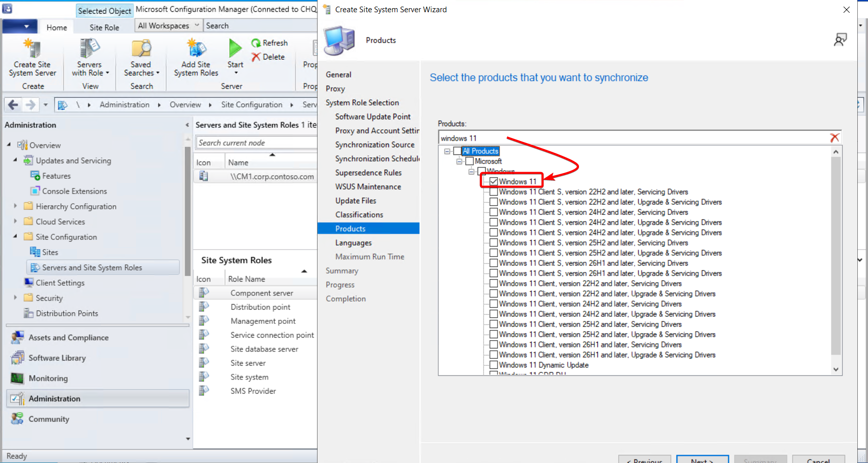Click the forward navigation arrow
The image size is (868, 463).
pos(31,105)
